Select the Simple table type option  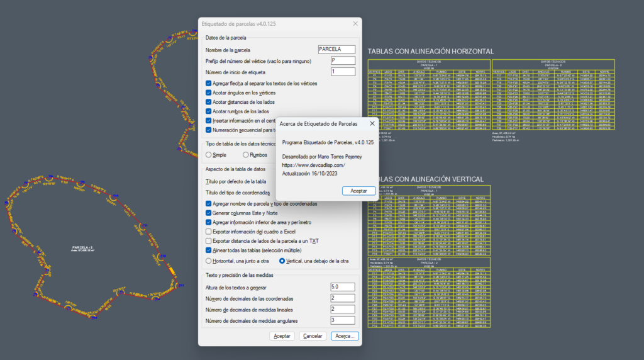click(209, 155)
